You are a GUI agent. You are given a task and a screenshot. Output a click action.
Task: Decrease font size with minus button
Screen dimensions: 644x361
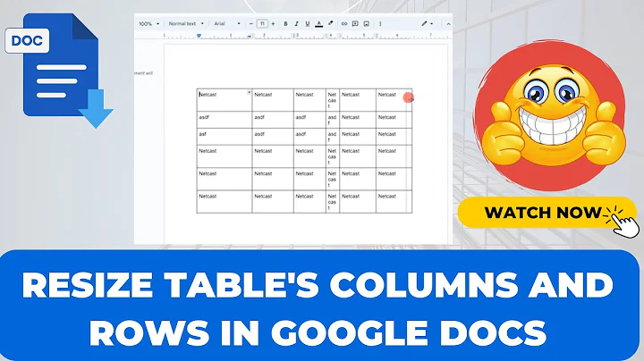click(251, 24)
